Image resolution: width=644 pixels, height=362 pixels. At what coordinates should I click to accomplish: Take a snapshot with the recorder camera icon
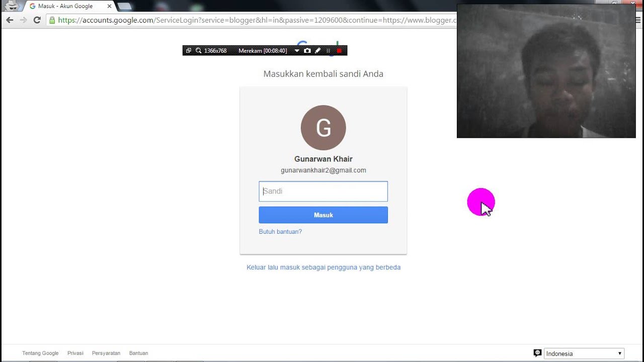[x=307, y=51]
